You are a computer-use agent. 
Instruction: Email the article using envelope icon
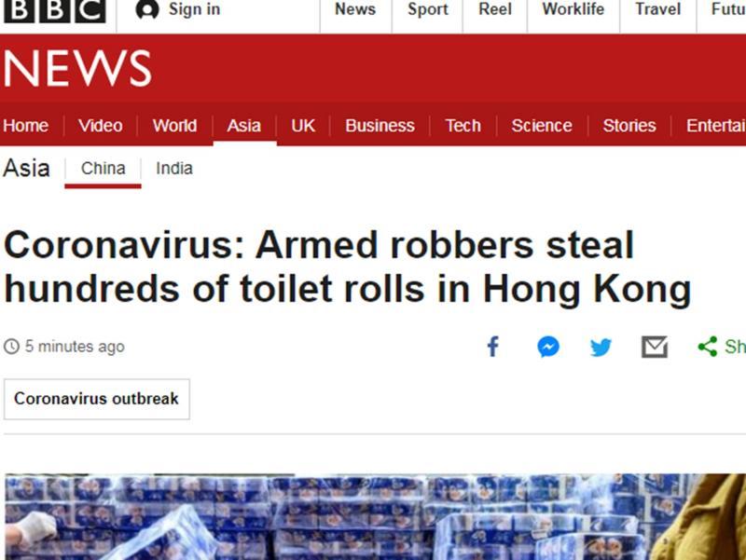655,347
